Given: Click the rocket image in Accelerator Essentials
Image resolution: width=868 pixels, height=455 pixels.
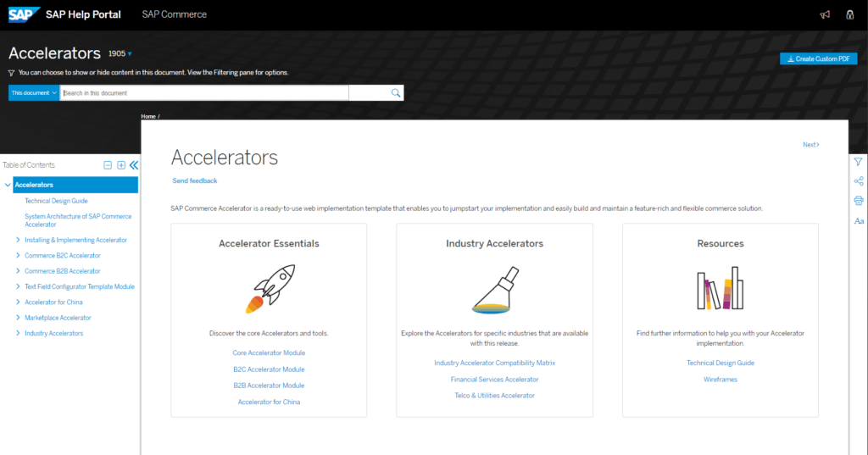Looking at the screenshot, I should [270, 289].
